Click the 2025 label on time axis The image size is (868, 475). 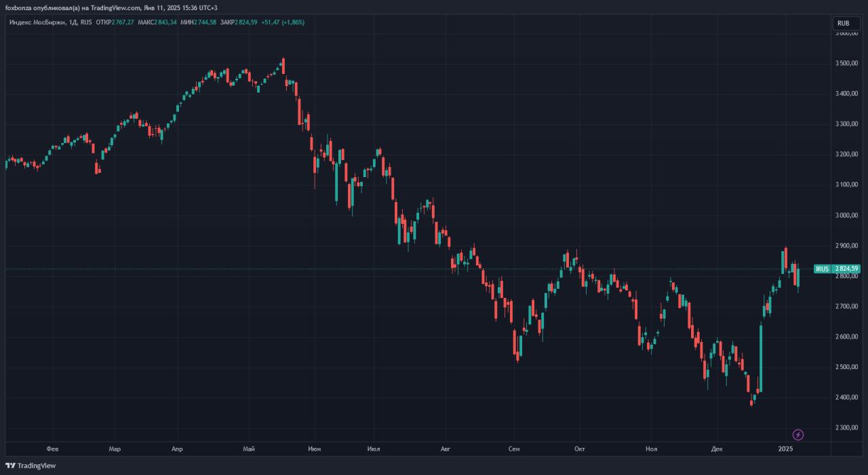click(x=785, y=449)
